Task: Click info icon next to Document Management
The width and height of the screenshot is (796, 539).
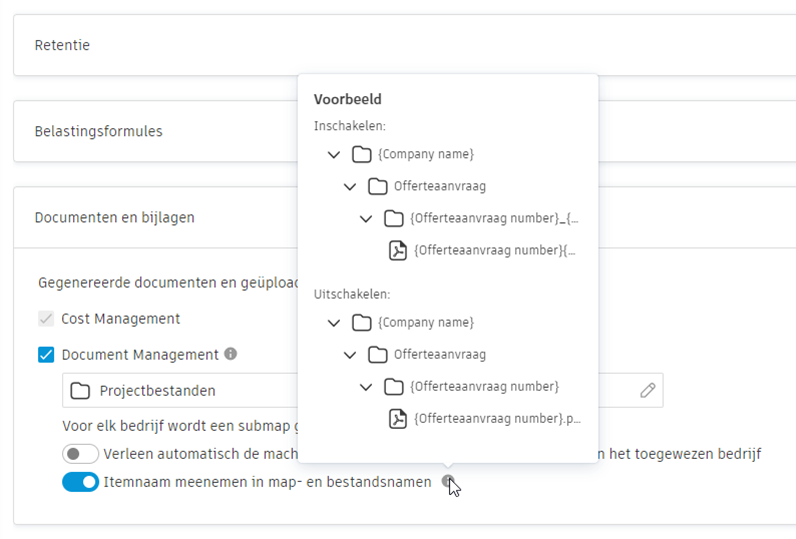Action: 231,354
